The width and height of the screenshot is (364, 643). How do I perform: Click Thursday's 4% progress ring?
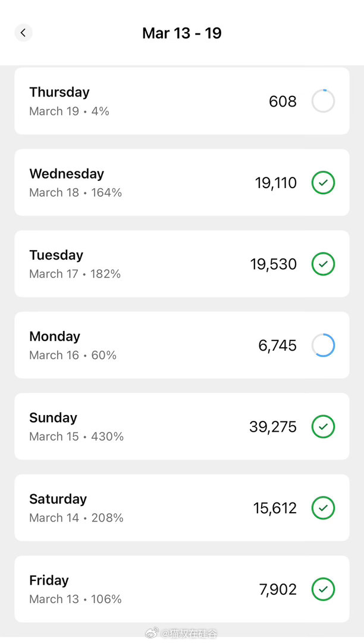[323, 101]
